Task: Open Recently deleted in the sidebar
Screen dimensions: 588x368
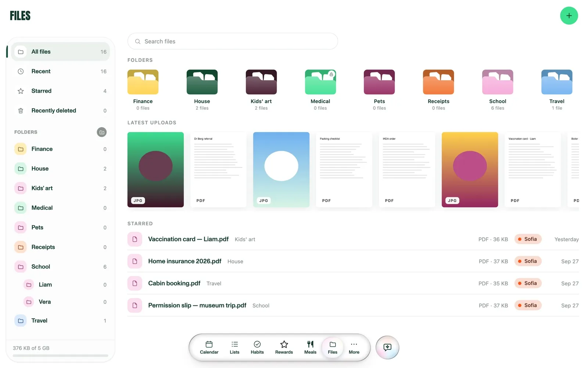Action: (x=61, y=110)
